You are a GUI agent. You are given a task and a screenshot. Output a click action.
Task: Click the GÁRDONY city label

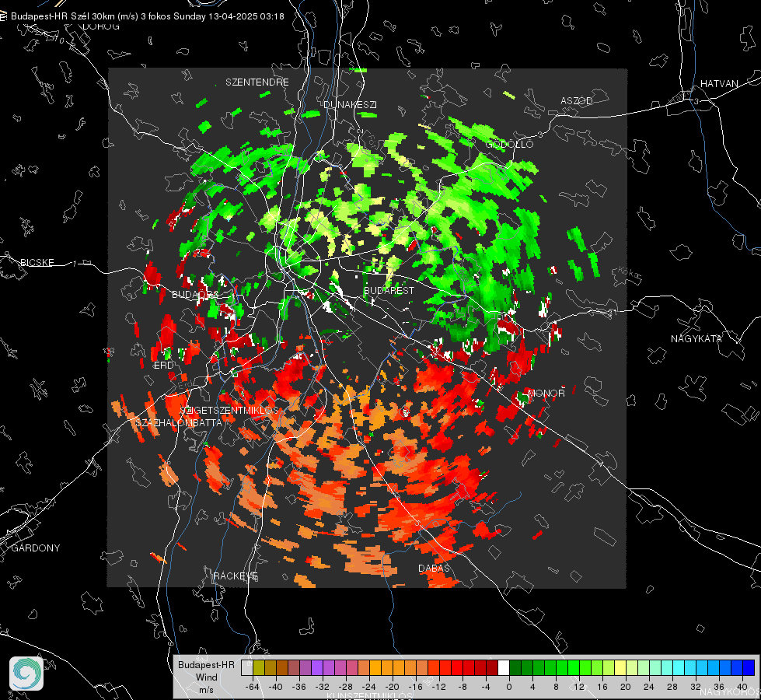point(36,548)
